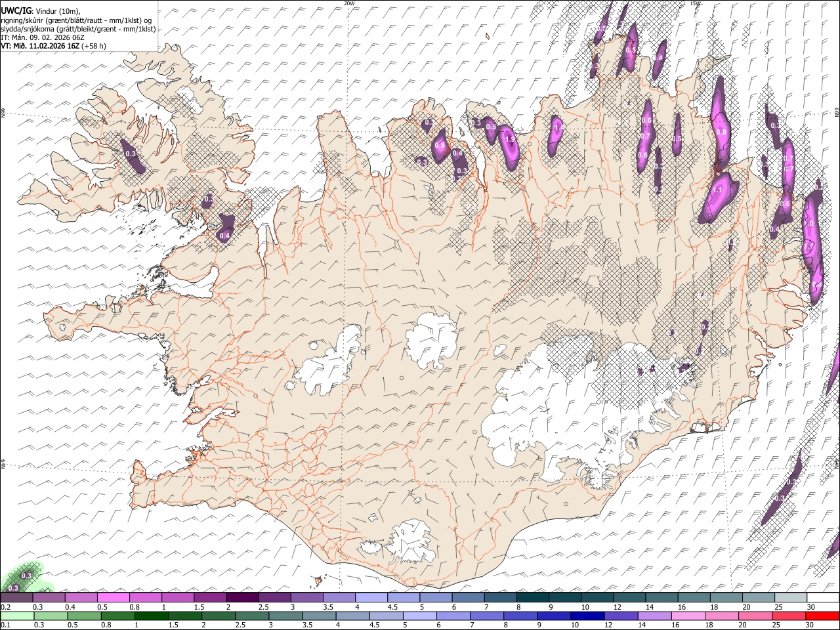The image size is (840, 630).
Task: Pick the dark grey-purple 0.2 swatch in the upper scale
Action: pos(17,597)
